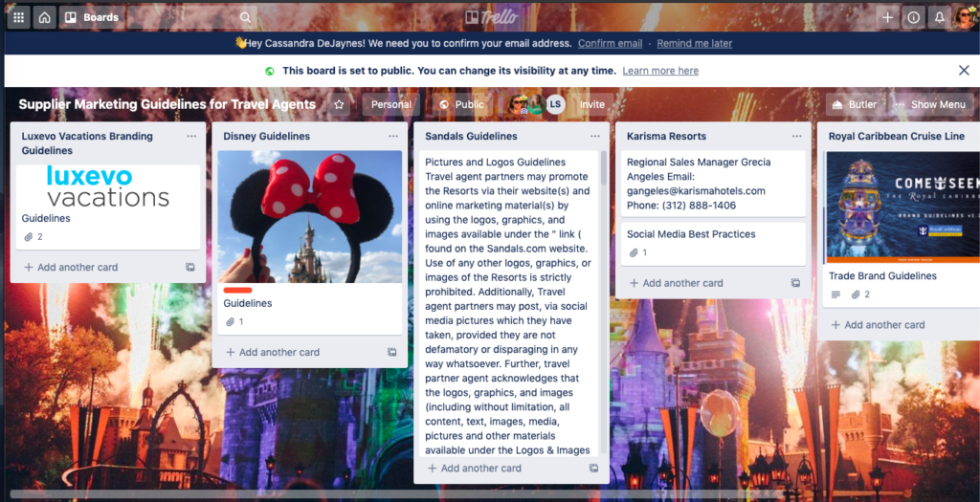Viewport: 980px width, 502px height.
Task: Click the LS member avatar
Action: click(555, 104)
